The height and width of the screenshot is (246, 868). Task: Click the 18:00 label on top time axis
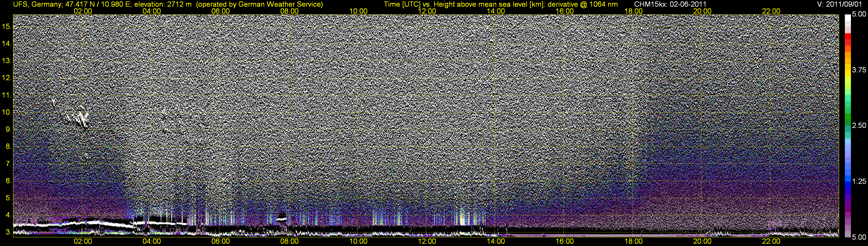633,11
